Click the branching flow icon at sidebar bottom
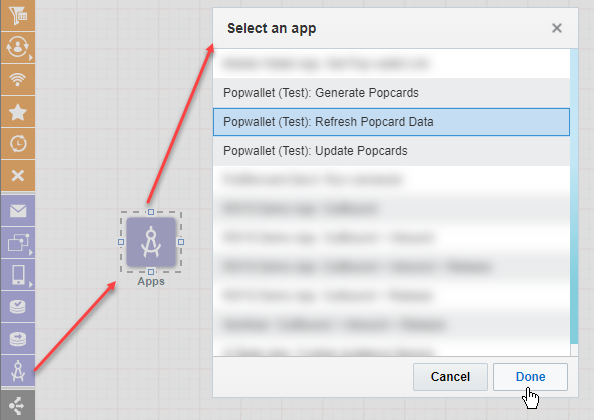This screenshot has width=594, height=420. coord(17,406)
